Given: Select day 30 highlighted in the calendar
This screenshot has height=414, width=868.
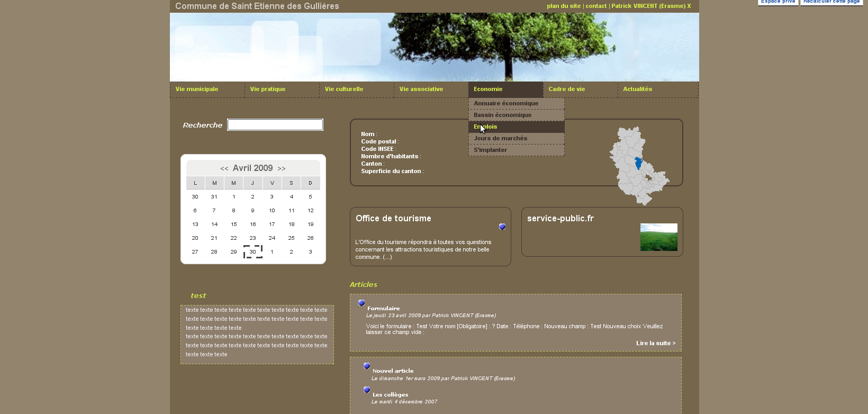Looking at the screenshot, I should tap(252, 252).
